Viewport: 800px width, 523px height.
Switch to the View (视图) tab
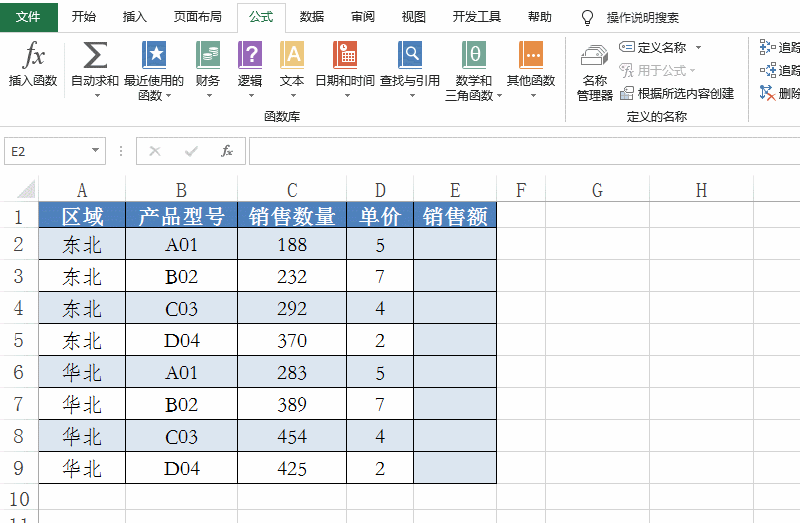pos(413,17)
